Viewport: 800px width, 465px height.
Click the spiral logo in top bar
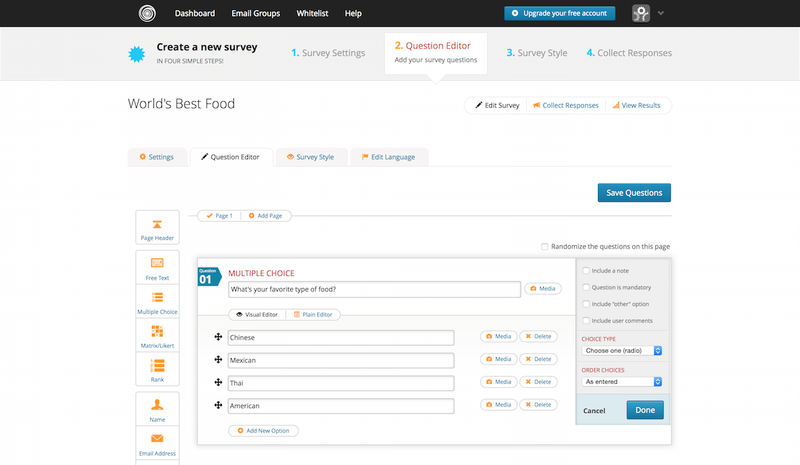point(148,14)
